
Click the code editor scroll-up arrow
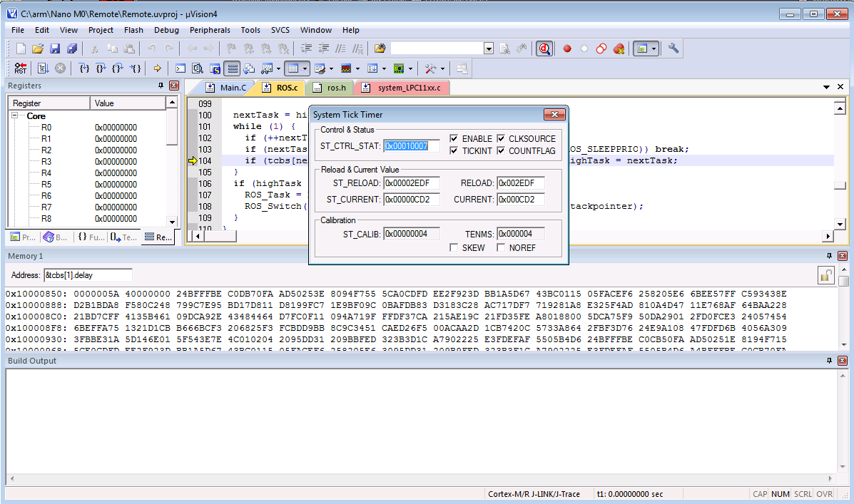[839, 108]
